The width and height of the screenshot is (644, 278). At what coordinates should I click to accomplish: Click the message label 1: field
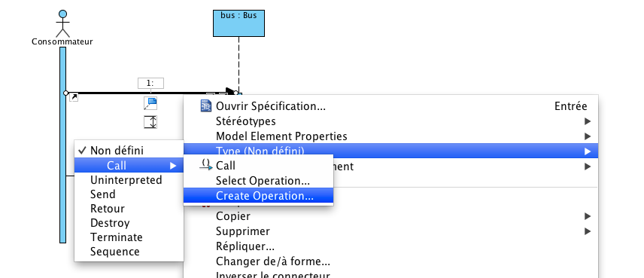[150, 83]
